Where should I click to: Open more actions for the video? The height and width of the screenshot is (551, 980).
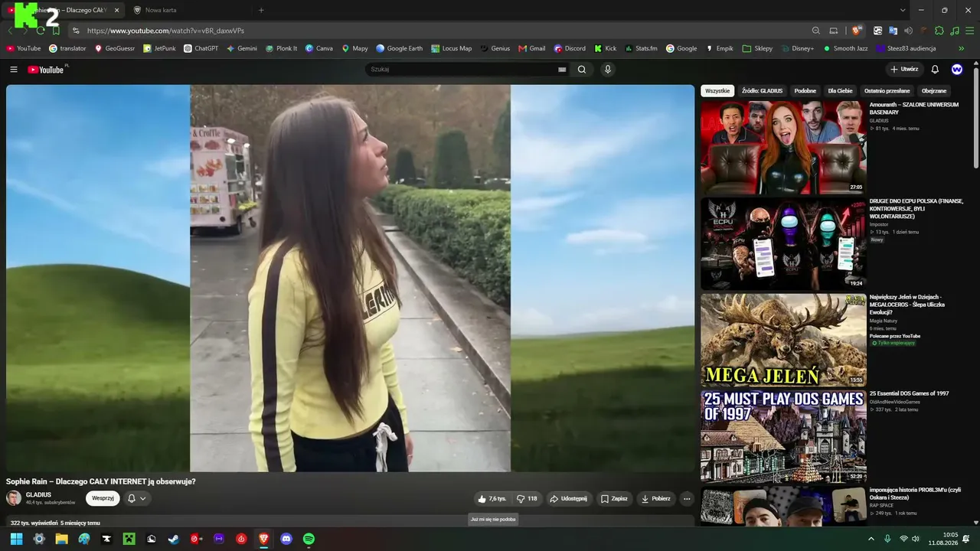tap(687, 499)
